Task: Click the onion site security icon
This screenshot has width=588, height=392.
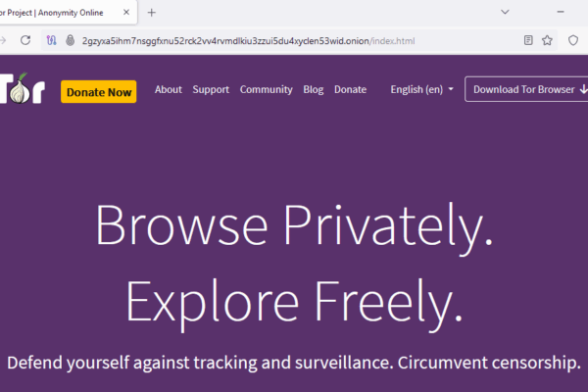Action: pyautogui.click(x=70, y=40)
